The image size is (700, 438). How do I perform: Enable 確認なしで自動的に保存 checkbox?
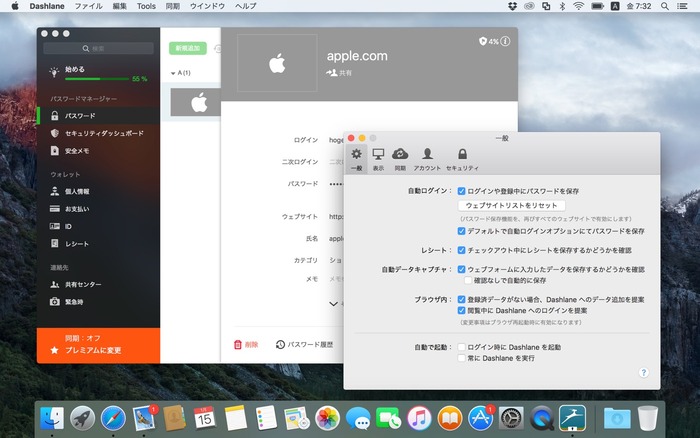pyautogui.click(x=467, y=280)
